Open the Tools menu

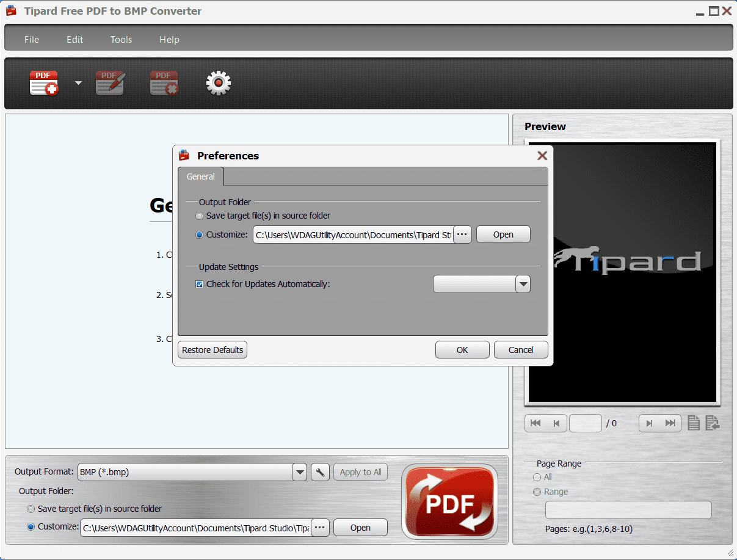(121, 39)
